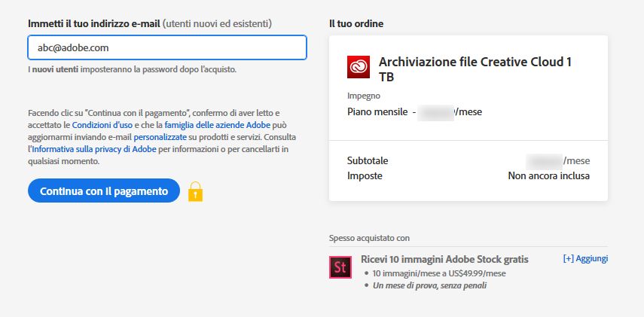Screen dimensions: 644x317
Task: Click the Il tuo ordine heading
Action: click(356, 24)
